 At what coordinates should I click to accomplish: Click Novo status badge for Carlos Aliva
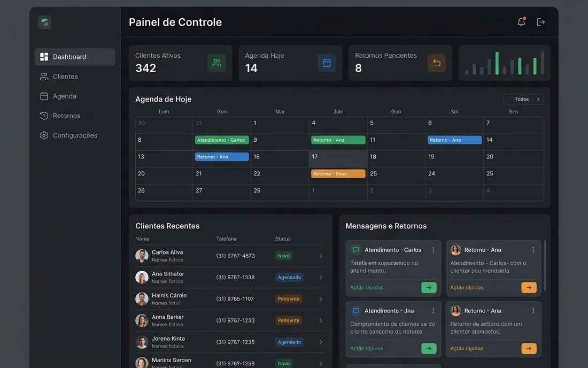[283, 256]
